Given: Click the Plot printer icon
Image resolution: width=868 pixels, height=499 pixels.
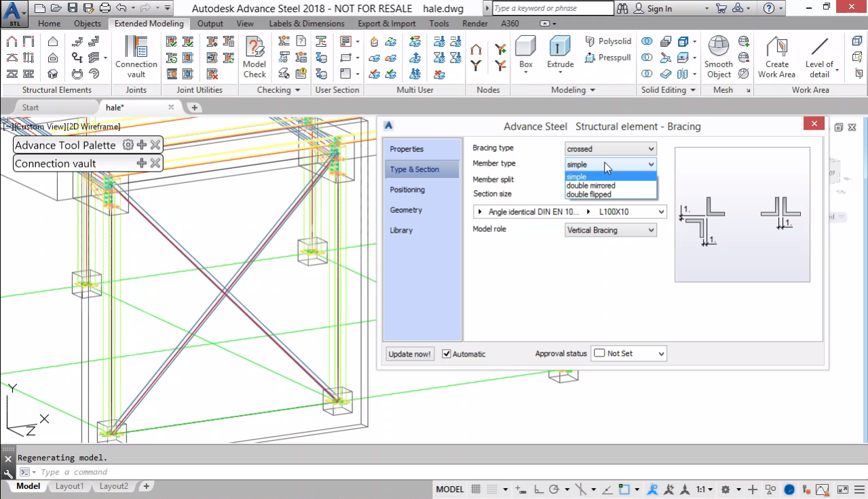Looking at the screenshot, I should [105, 8].
